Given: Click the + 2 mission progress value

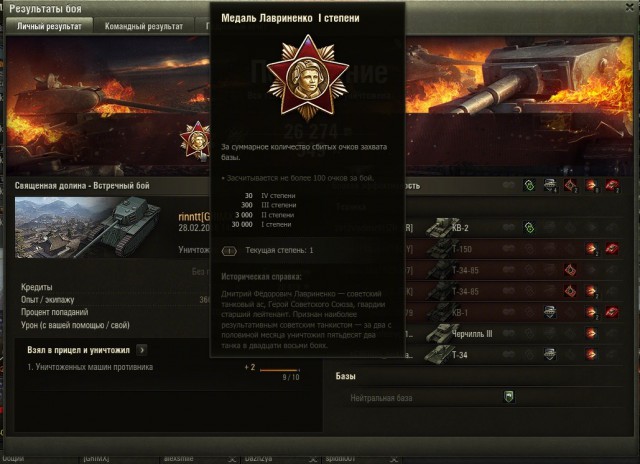Looking at the screenshot, I should point(250,367).
